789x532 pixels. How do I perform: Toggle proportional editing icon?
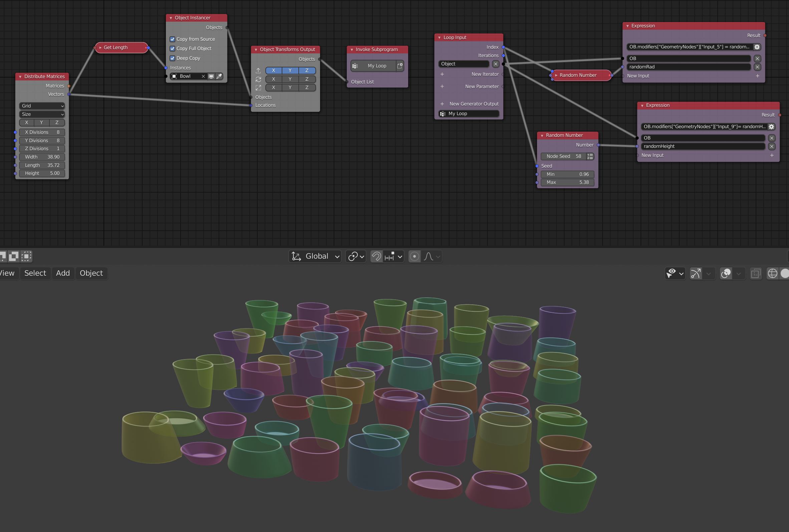415,257
